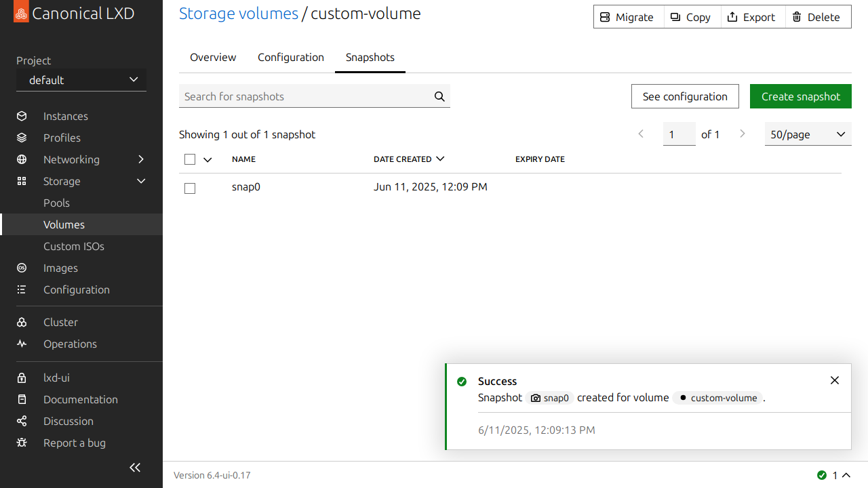Screen dimensions: 868x488
Task: Click the Delete volume button
Action: tap(817, 17)
